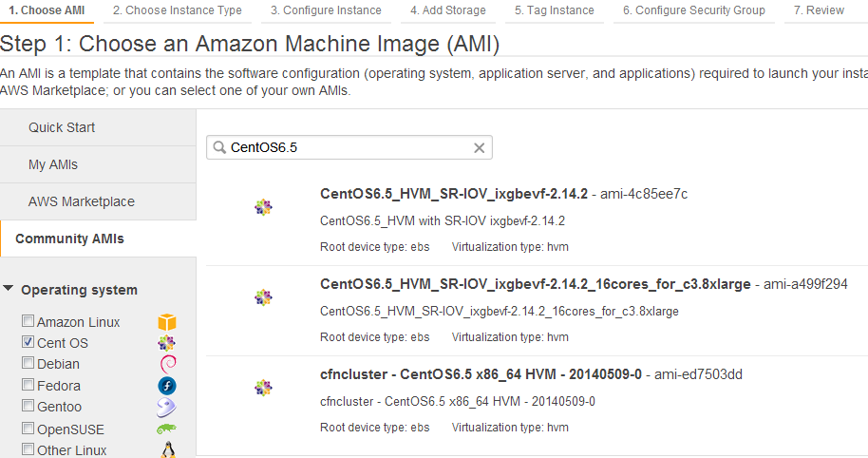
Task: Click 'Root device type: ebs' under ami-4c85ee7c
Action: (375, 247)
